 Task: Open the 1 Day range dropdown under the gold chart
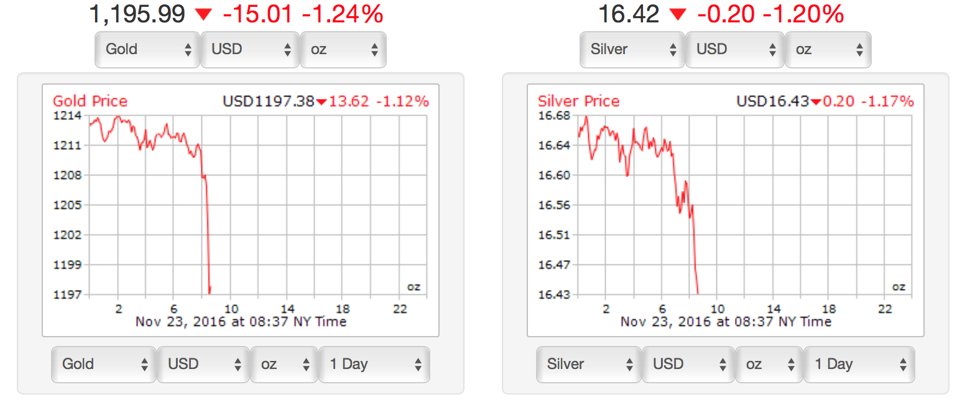[374, 365]
